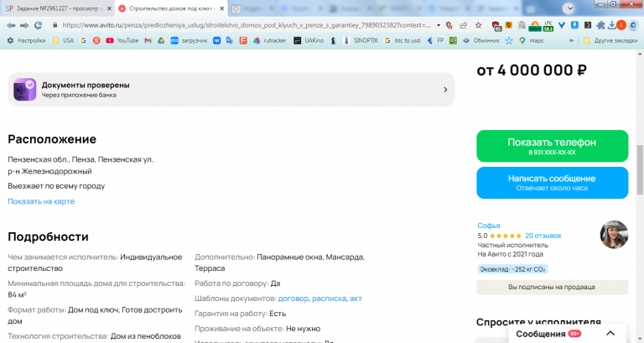Open the расписка document template link
This screenshot has width=644, height=343.
click(329, 299)
